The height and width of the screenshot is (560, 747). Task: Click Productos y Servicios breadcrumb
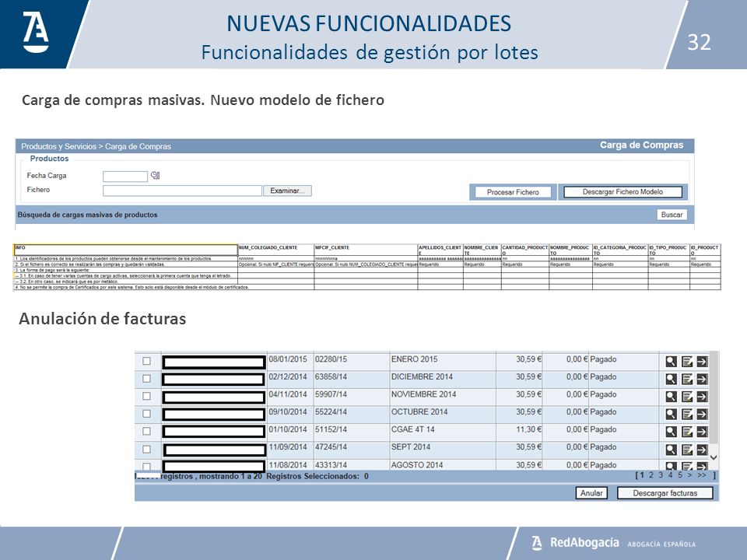[58, 146]
